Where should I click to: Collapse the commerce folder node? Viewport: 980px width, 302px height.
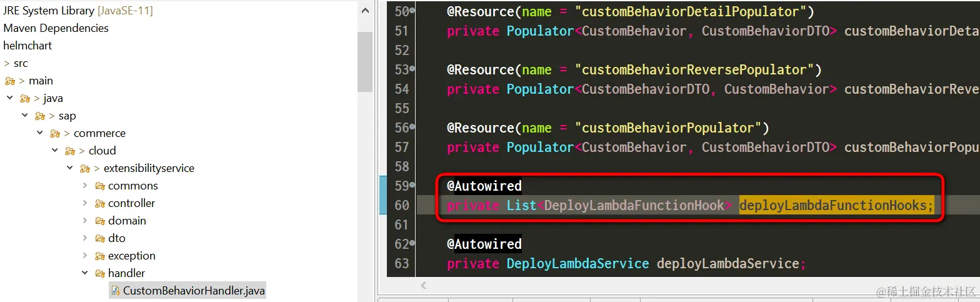(x=40, y=133)
